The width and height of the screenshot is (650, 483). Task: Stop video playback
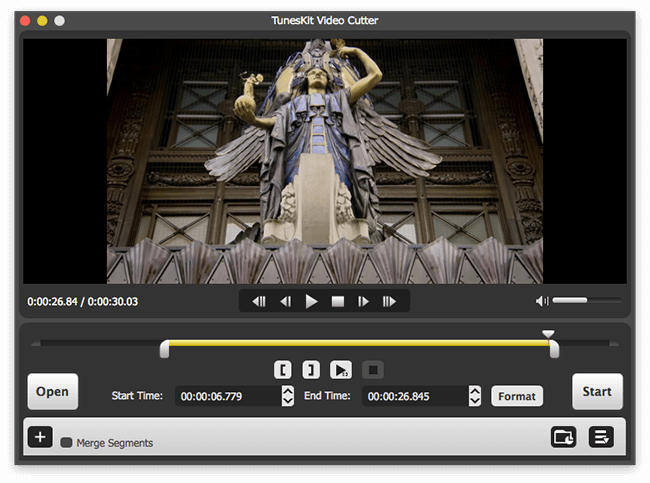[338, 301]
